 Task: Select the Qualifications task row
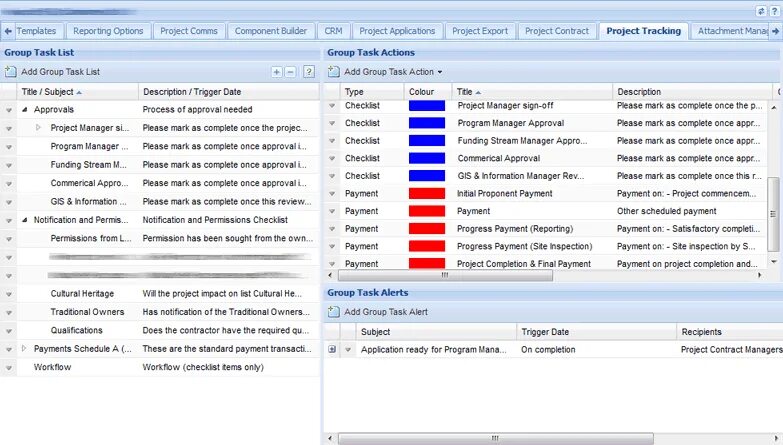click(160, 331)
